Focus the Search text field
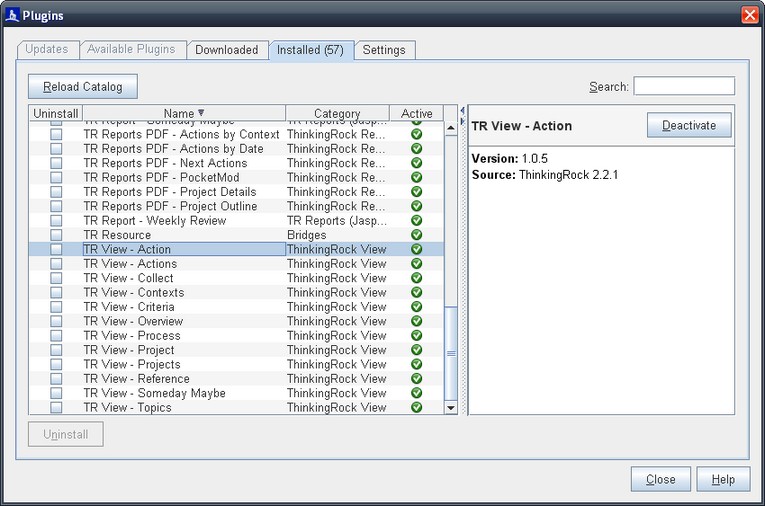This screenshot has height=506, width=765. pos(684,87)
